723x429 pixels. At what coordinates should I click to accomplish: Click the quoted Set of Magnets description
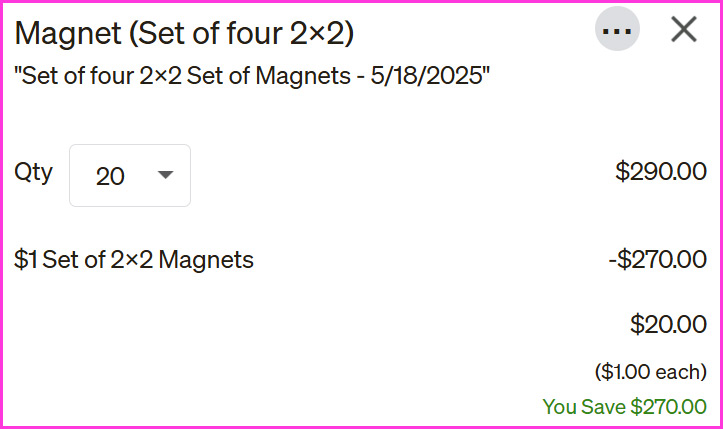252,74
